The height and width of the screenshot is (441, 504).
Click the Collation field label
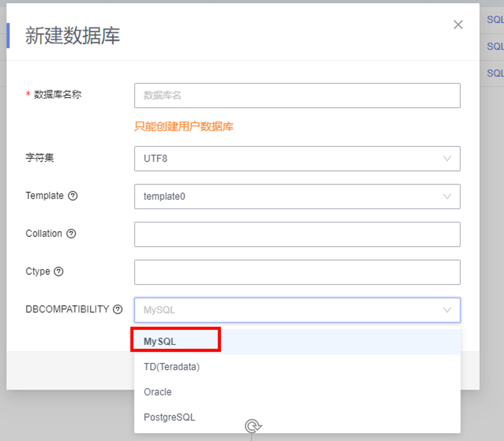coord(44,233)
